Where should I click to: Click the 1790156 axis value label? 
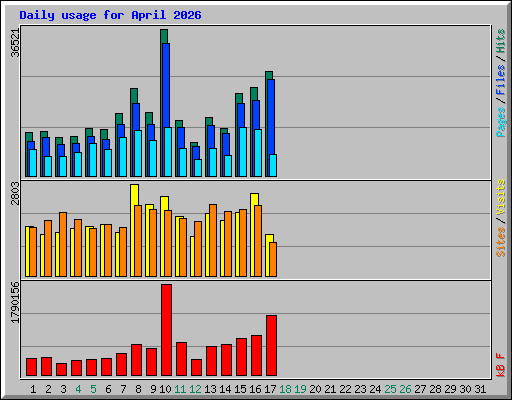click(15, 303)
